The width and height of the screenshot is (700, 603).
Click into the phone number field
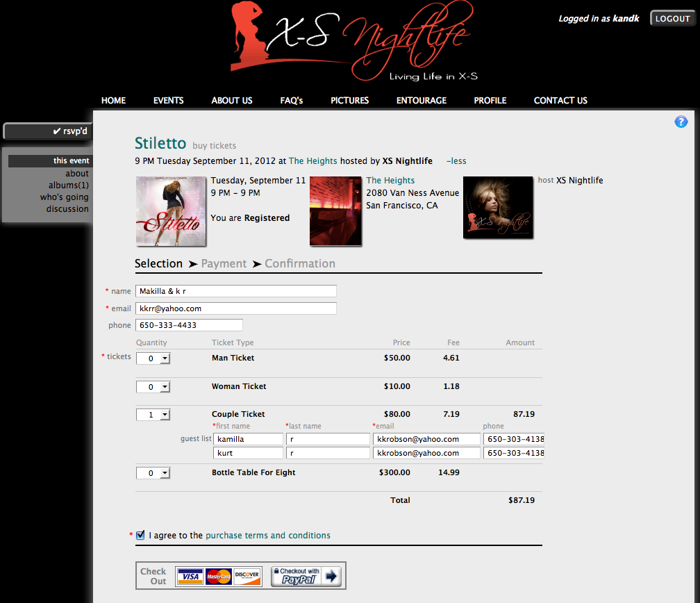(188, 325)
